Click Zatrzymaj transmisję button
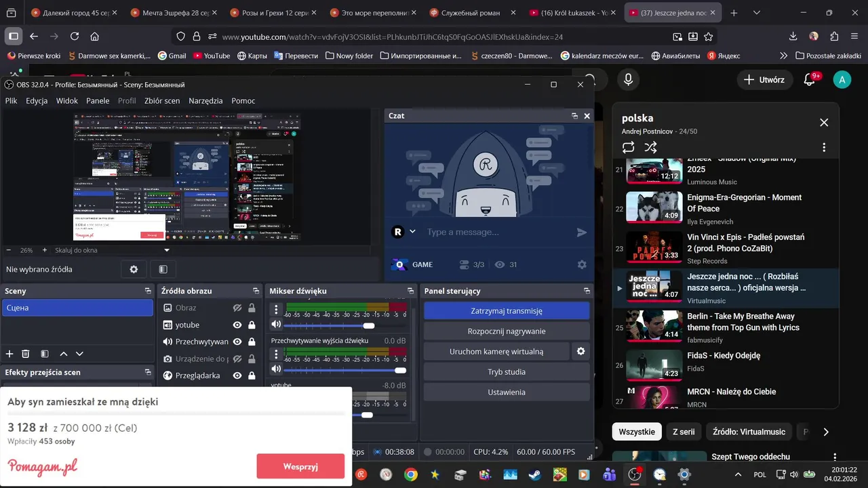This screenshot has width=868, height=488. pyautogui.click(x=507, y=310)
